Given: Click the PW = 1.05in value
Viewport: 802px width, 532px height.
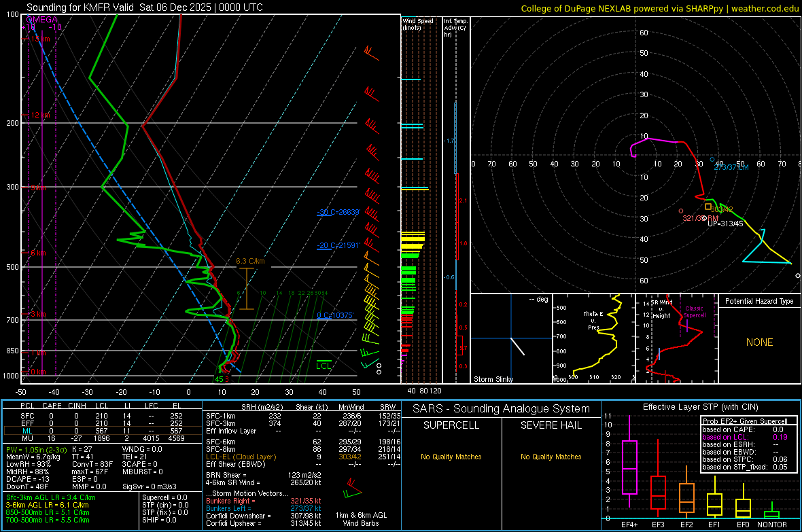Looking at the screenshot, I should 35,450.
